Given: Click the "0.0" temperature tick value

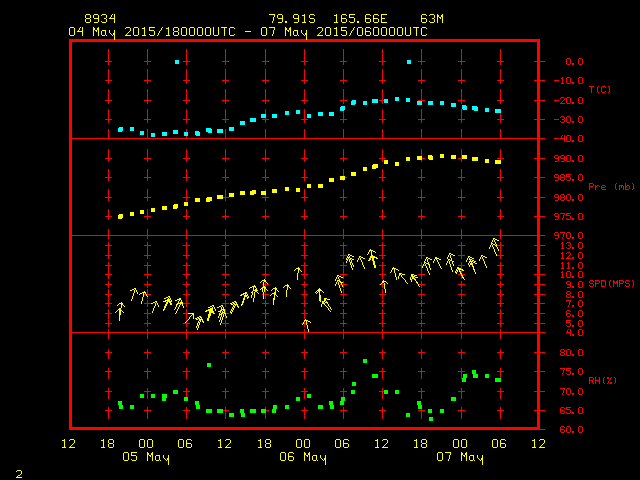Looking at the screenshot, I should 574,62.
